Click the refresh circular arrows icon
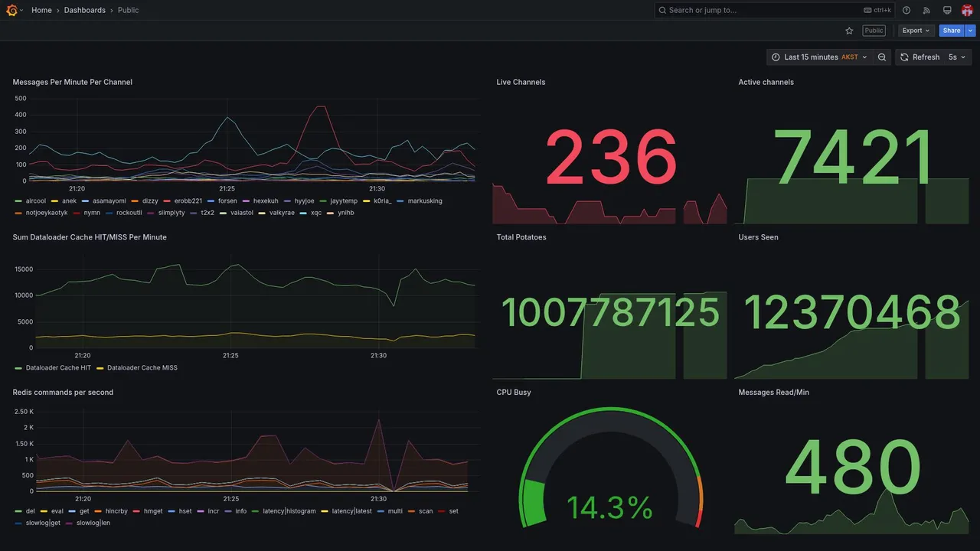Screen dimensions: 980x551 pyautogui.click(x=904, y=57)
